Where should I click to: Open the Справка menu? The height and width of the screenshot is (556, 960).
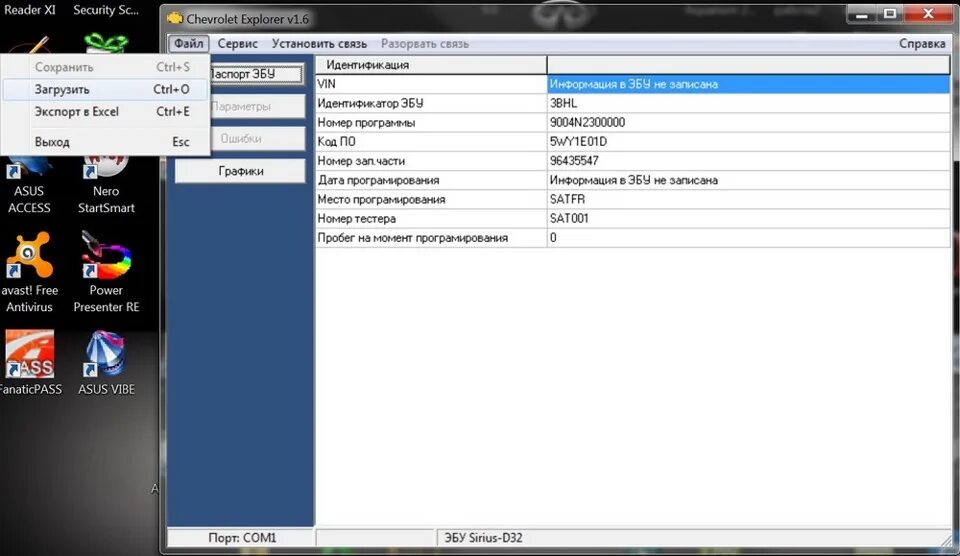tap(922, 43)
